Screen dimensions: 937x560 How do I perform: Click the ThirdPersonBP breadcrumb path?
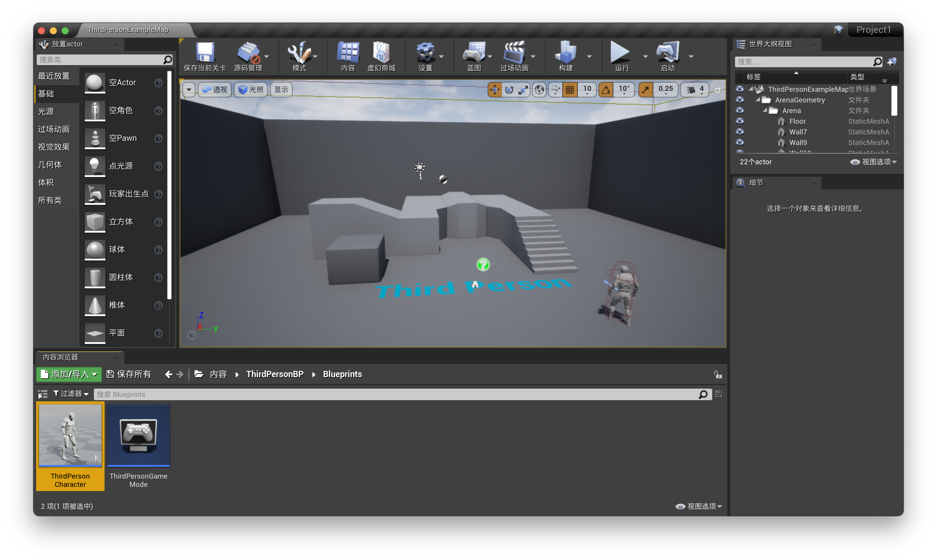point(275,374)
